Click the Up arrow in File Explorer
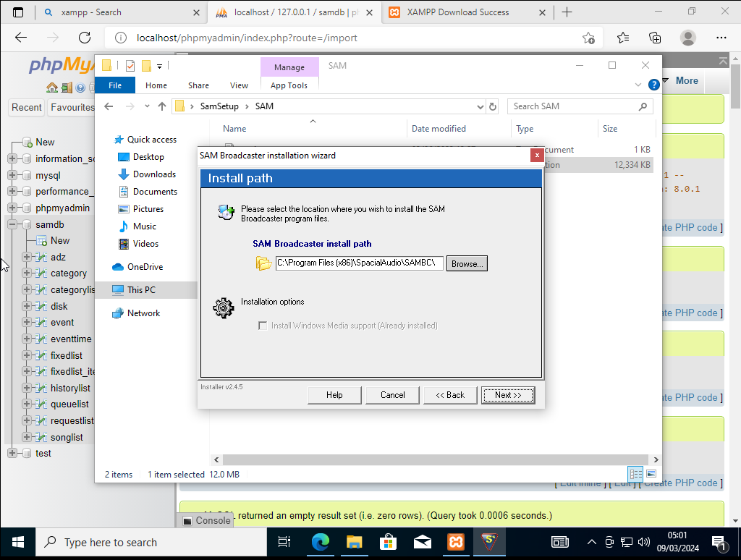 point(162,106)
